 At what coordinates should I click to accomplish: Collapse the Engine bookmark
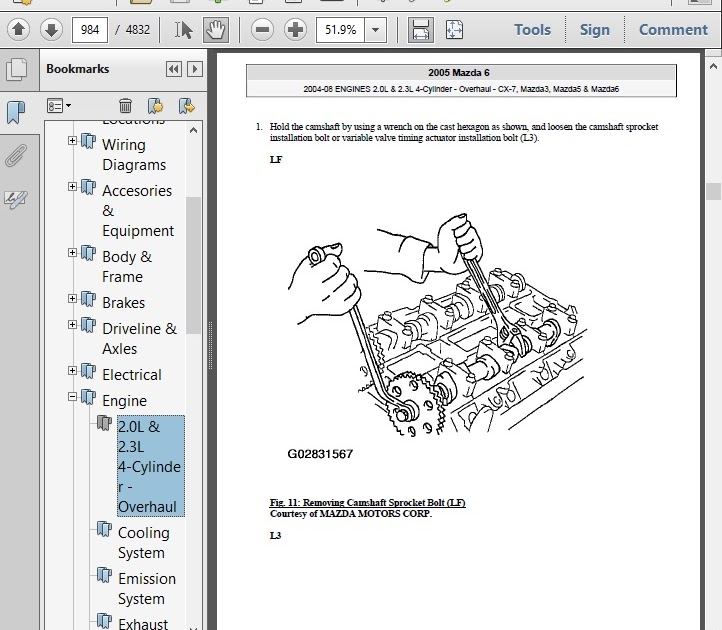(72, 397)
